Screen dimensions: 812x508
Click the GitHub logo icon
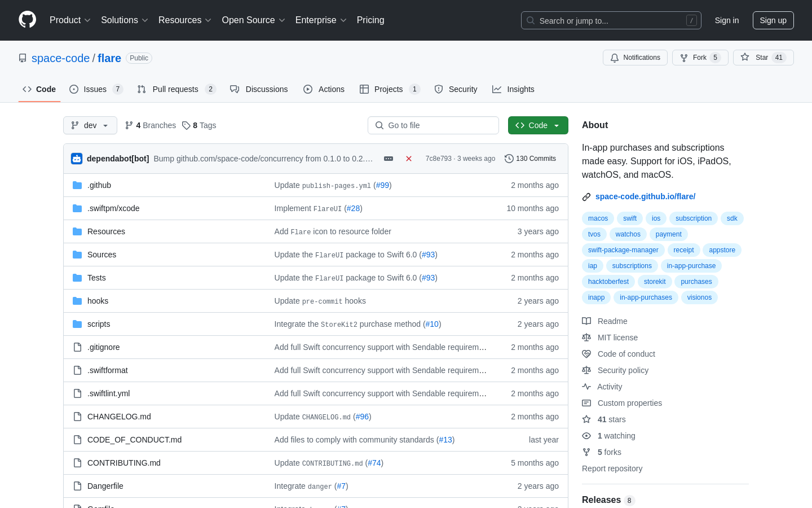[x=27, y=20]
